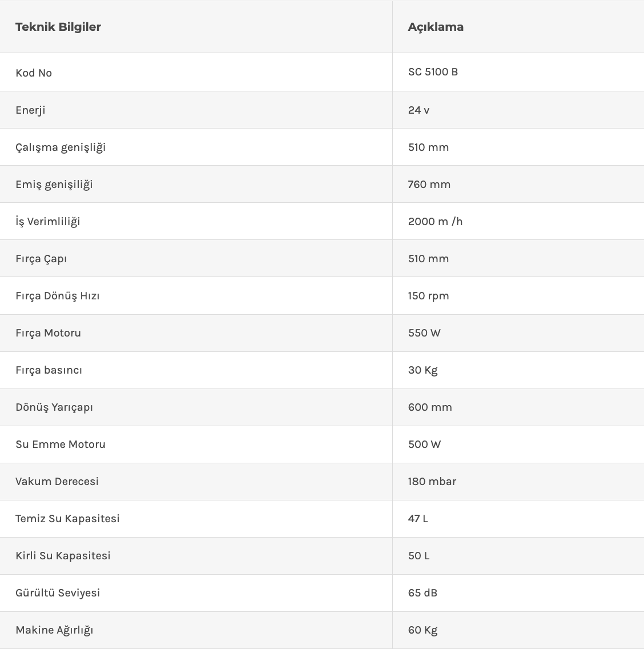
Task: Click the "760 mm" suction width value
Action: click(429, 184)
